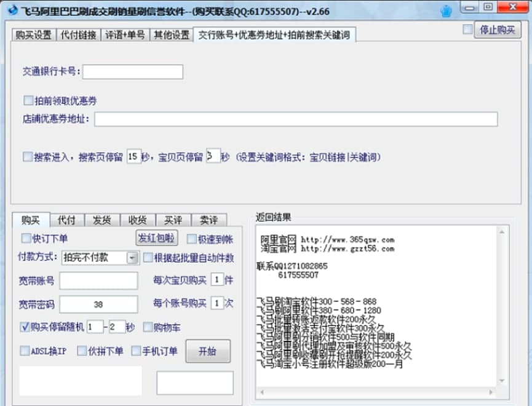Click the http://www.gzzt56.com text
532x406 pixels.
(x=347, y=249)
